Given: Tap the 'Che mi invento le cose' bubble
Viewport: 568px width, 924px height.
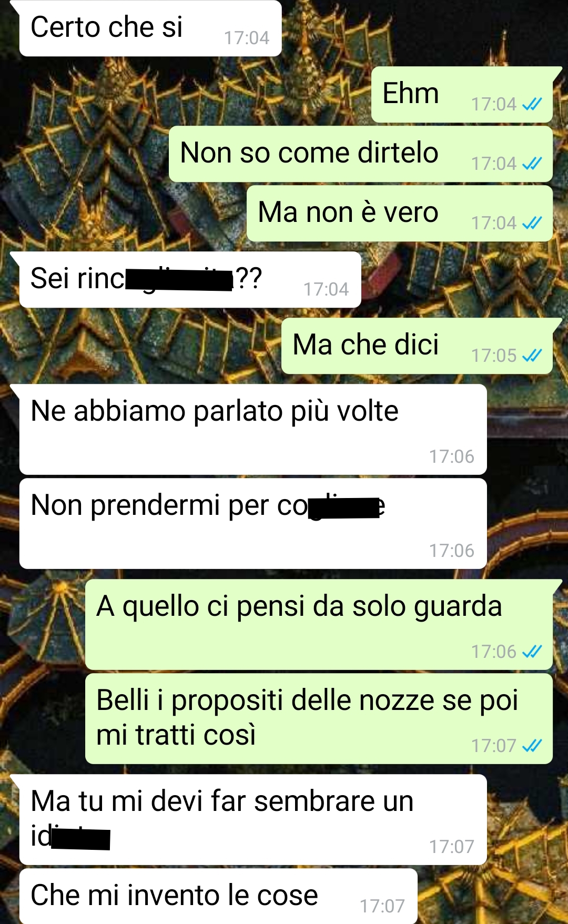Looking at the screenshot, I should (218, 896).
